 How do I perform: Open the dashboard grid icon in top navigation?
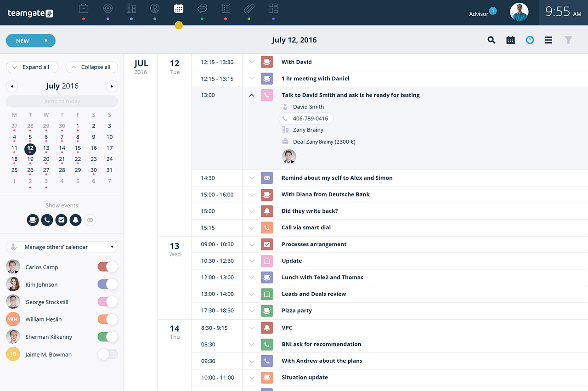[273, 8]
